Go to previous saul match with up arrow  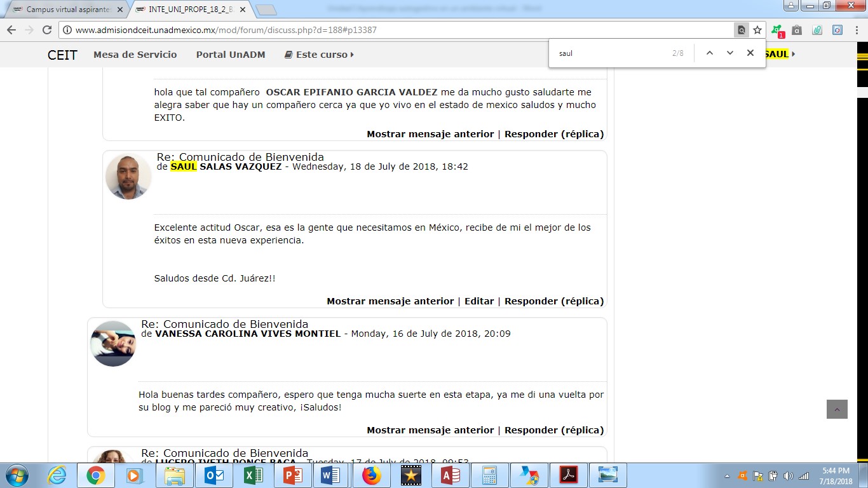710,53
